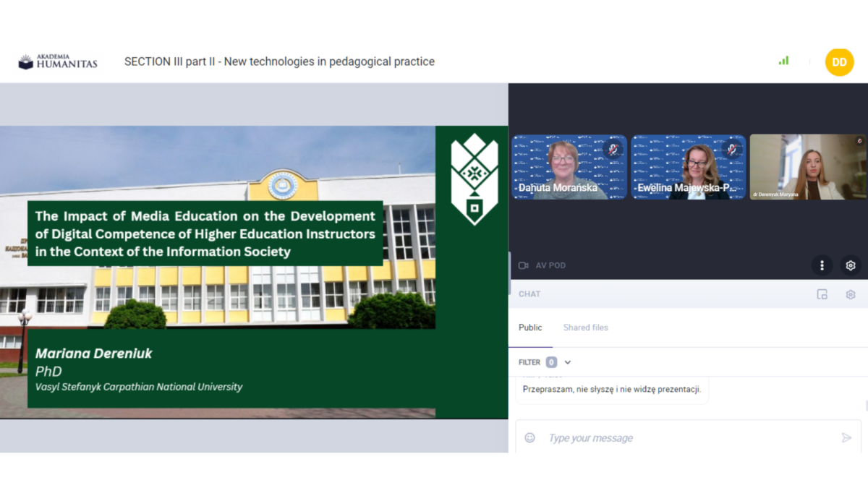Send the chat message with arrow icon
Viewport: 868px width, 488px height.
(846, 437)
